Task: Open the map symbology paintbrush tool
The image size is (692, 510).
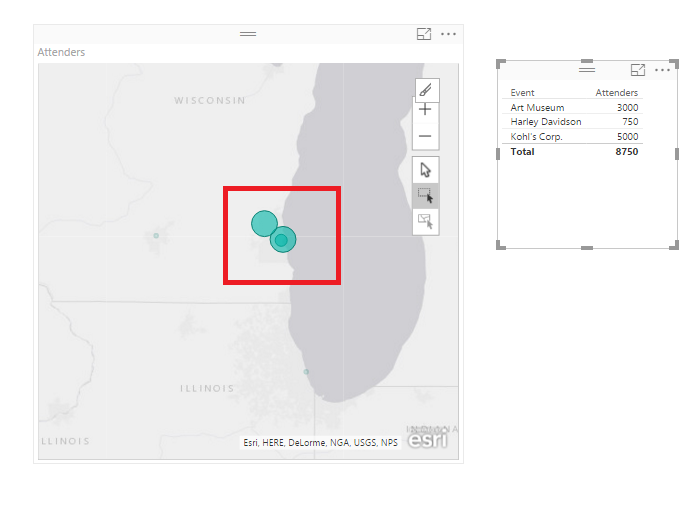Action: coord(426,90)
